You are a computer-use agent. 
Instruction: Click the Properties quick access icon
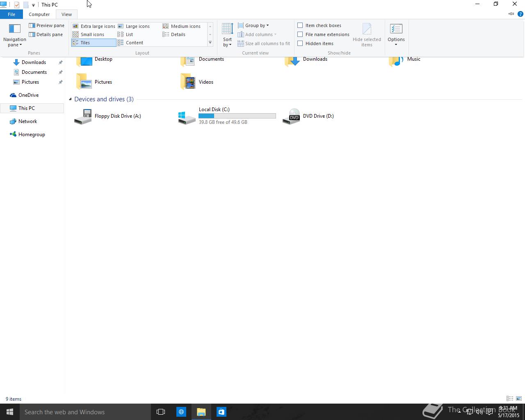17,5
